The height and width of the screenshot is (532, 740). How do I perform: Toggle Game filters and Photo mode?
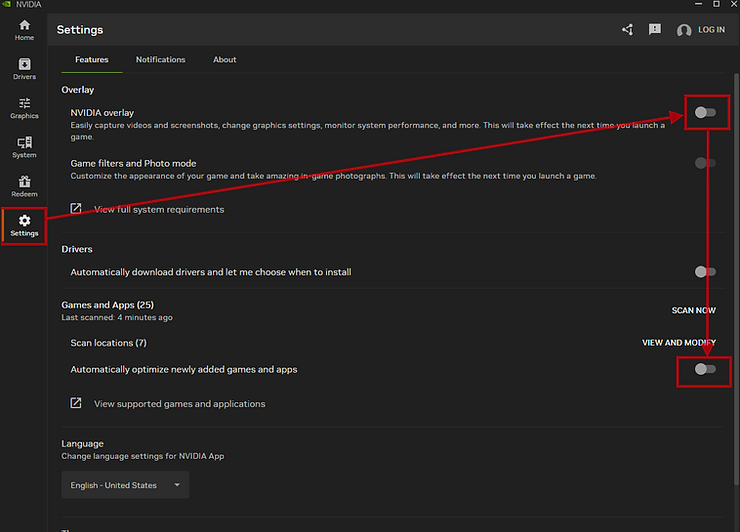point(705,163)
